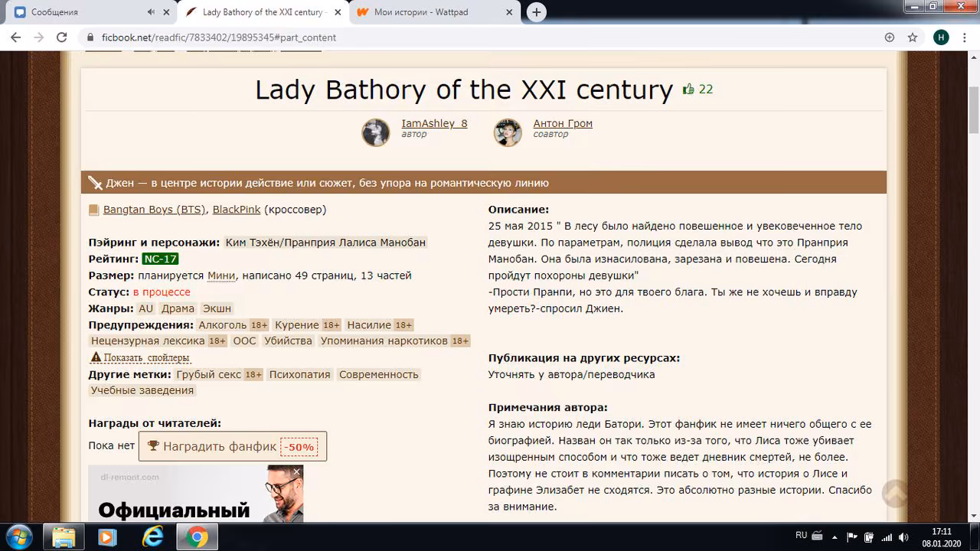Check the network signal tray icon
The width and height of the screenshot is (980, 551).
coord(887,537)
